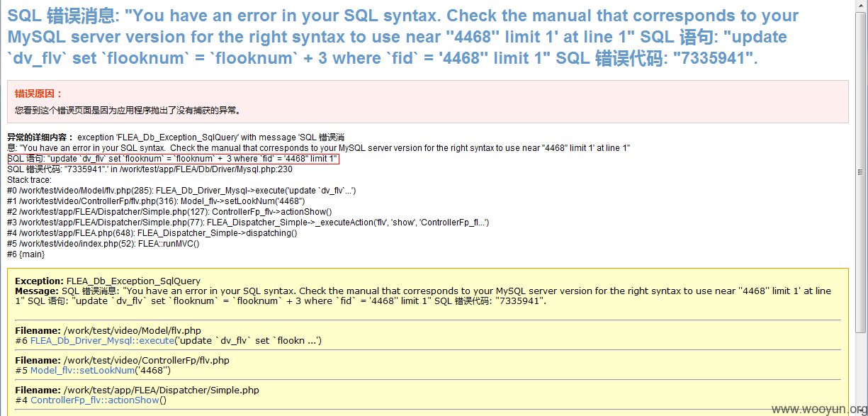868x416 pixels.
Task: Click Filename /work/test/video/Model/flv.php
Action: 108,331
